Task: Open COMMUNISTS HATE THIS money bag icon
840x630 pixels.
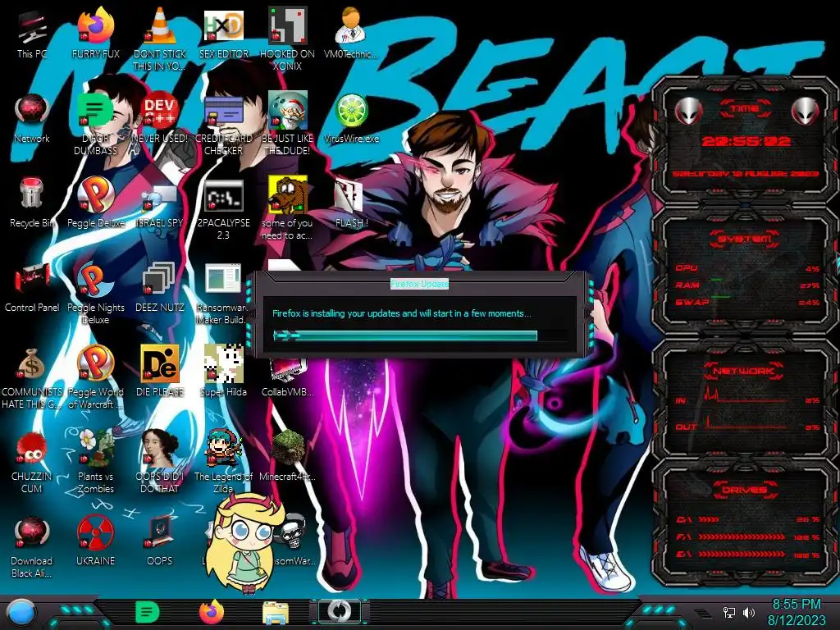Action: click(32, 364)
